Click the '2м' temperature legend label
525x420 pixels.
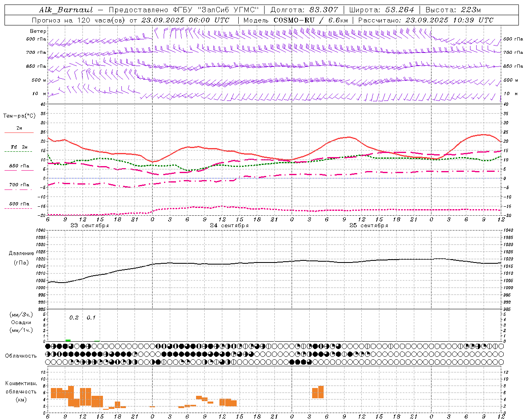click(x=19, y=128)
